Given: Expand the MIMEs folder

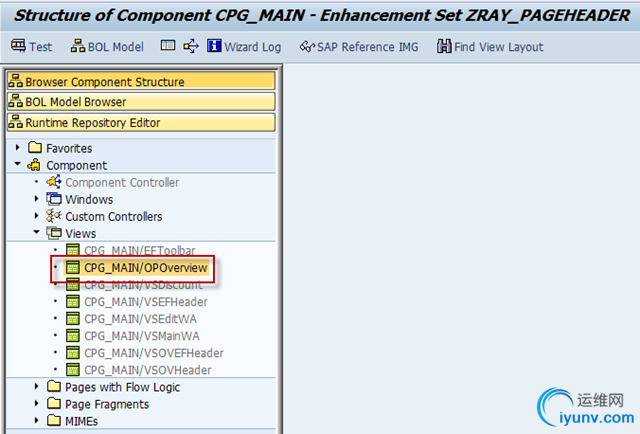Looking at the screenshot, I should pos(36,420).
